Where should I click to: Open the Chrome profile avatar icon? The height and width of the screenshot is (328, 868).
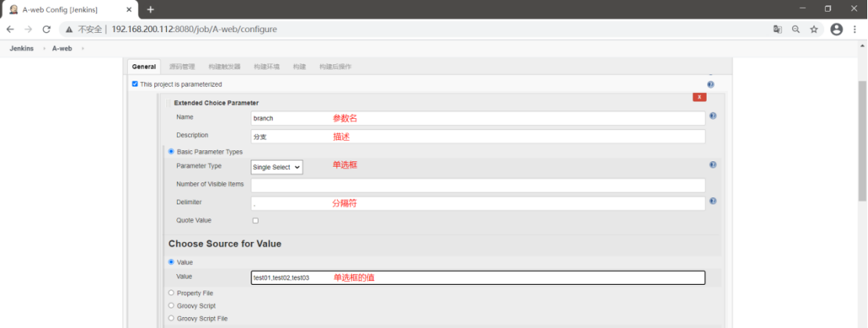(x=837, y=29)
